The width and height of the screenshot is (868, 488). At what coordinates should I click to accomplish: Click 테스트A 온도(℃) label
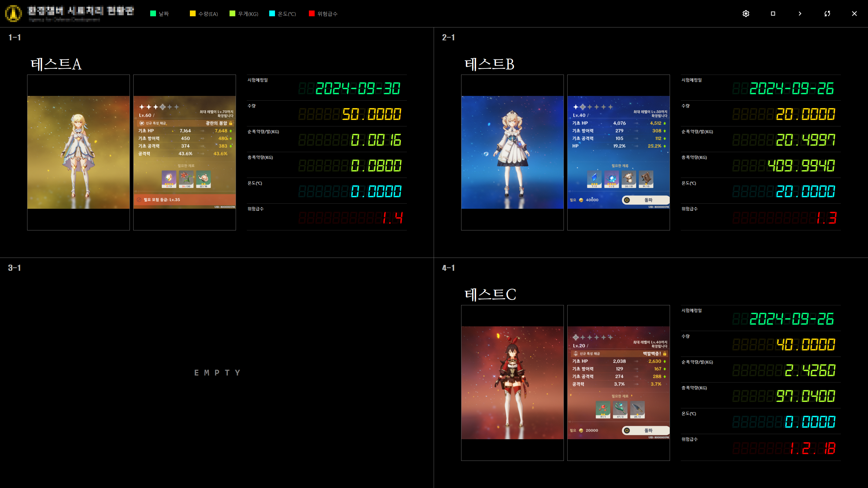point(255,183)
